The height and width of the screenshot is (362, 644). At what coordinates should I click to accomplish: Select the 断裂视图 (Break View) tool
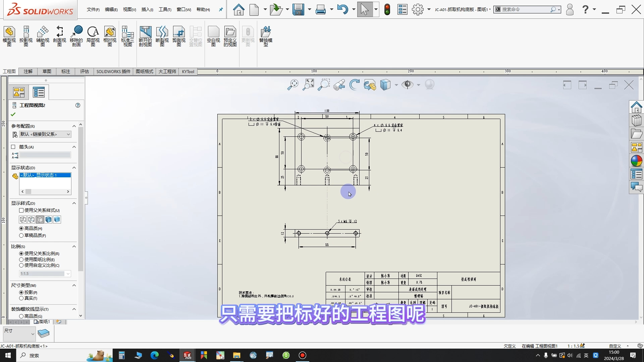162,35
